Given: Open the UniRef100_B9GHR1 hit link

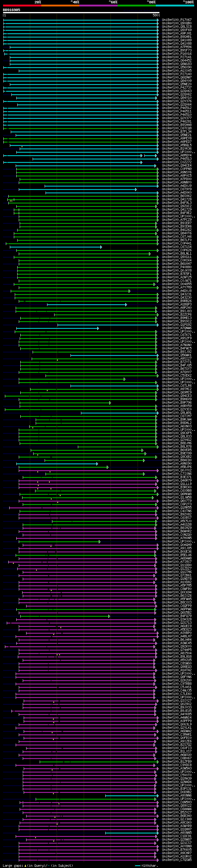Looking at the screenshot, I should [x=176, y=37].
